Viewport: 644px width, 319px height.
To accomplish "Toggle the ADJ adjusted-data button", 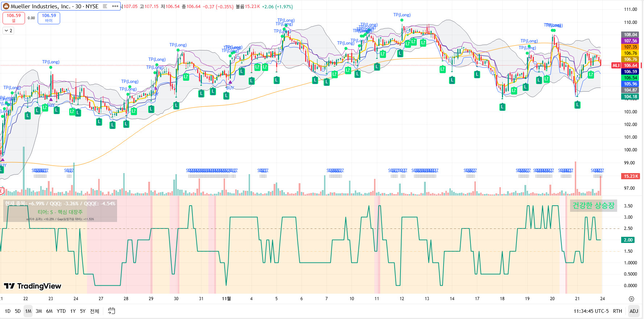I will pos(634,311).
